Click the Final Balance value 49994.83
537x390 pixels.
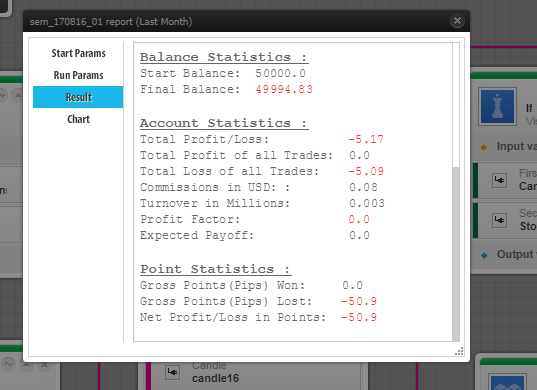click(x=284, y=89)
